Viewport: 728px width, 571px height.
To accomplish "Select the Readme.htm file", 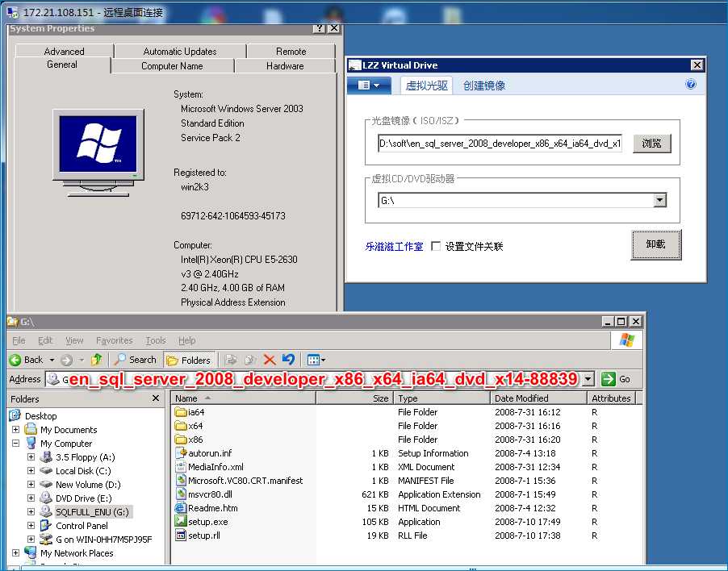I will [207, 508].
